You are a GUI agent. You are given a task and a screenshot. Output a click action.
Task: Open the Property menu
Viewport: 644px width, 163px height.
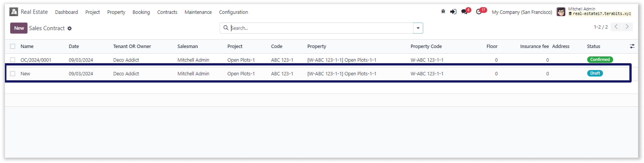[116, 12]
